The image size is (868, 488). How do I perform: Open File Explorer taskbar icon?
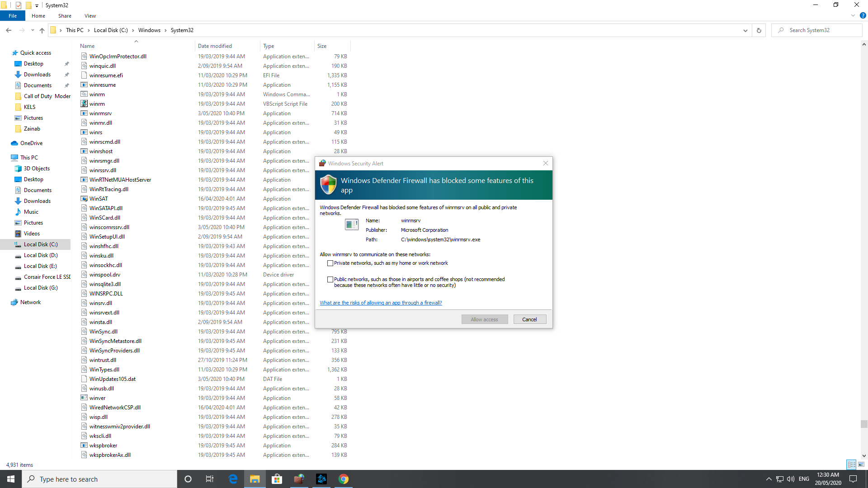(x=255, y=479)
